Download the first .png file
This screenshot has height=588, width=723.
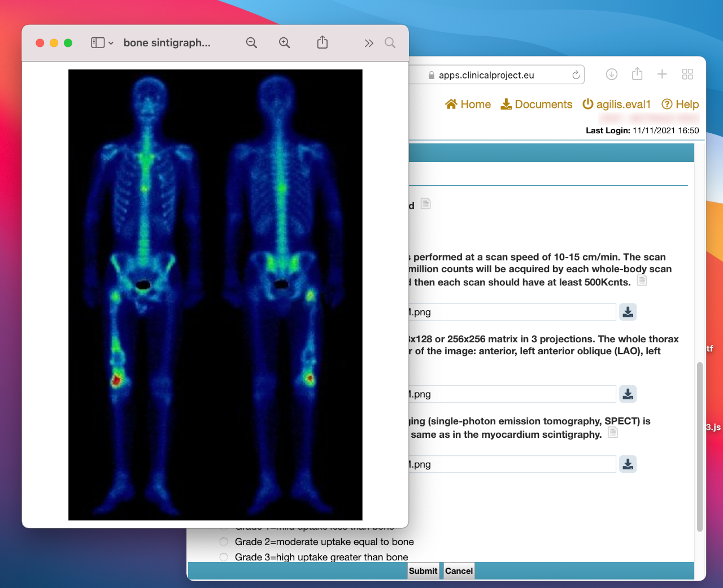(x=628, y=312)
